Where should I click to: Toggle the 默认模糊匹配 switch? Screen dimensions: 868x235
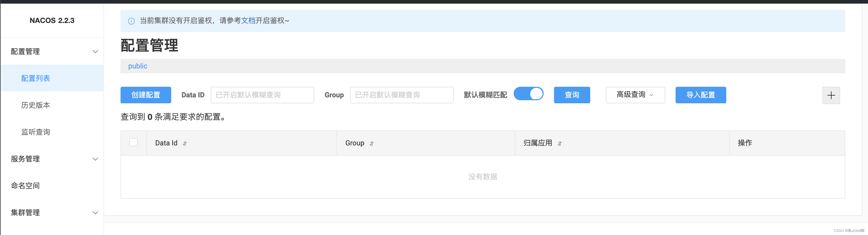coord(528,93)
